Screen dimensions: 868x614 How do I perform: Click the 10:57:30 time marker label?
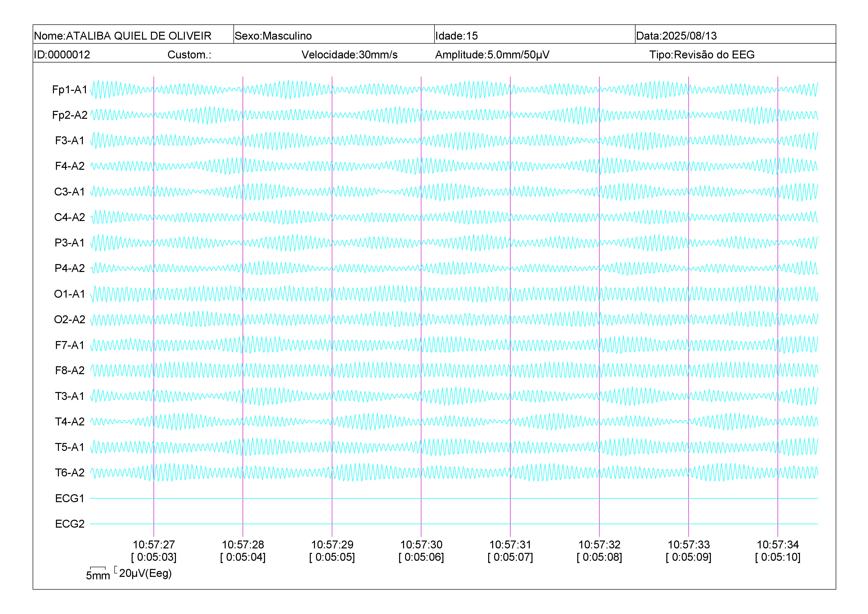[421, 545]
